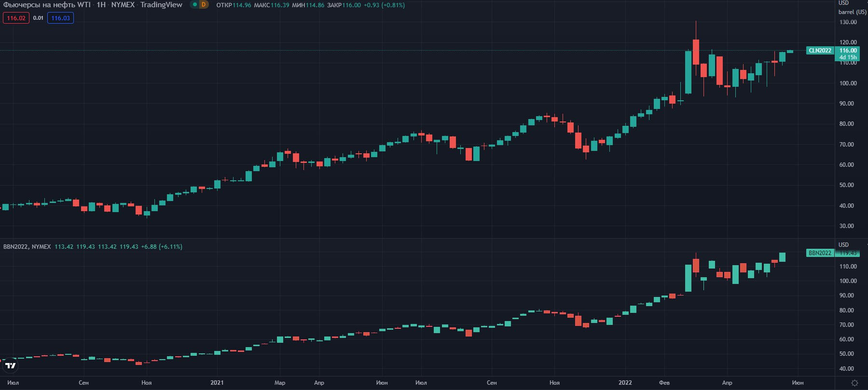Click the 30.00 upper pane scale label

[846, 226]
